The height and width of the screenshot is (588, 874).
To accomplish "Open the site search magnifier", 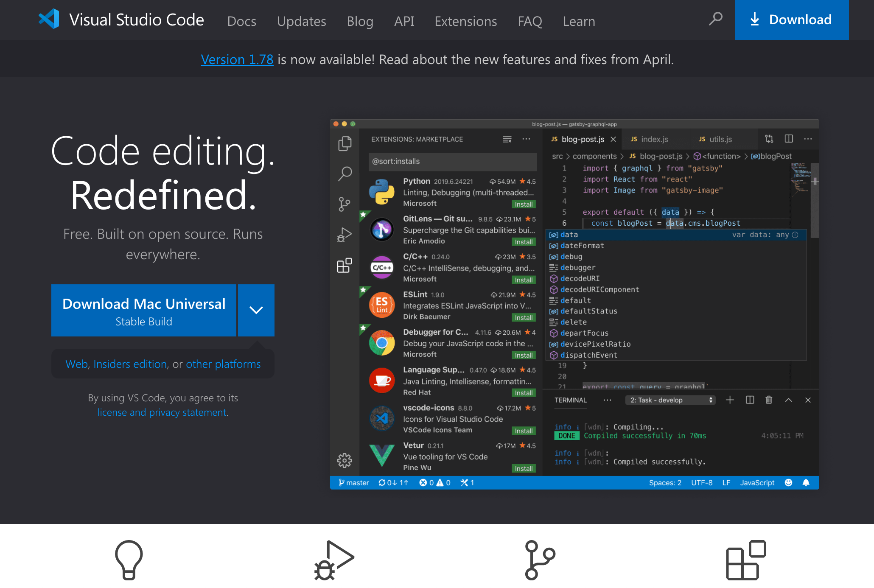I will pyautogui.click(x=716, y=19).
